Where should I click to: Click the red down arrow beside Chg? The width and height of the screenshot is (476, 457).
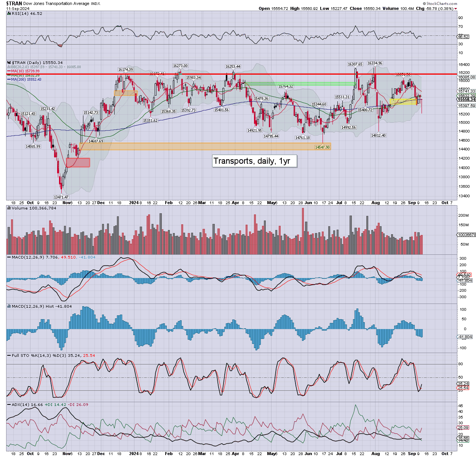pos(456,9)
